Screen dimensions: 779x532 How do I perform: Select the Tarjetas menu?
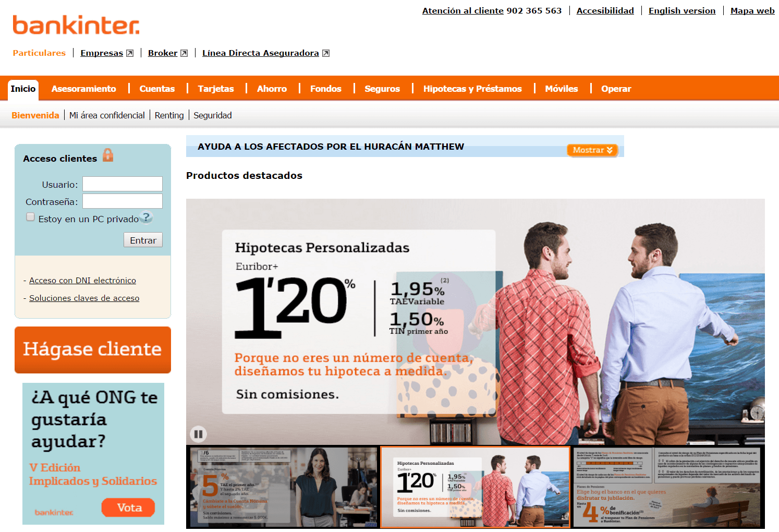tap(216, 89)
